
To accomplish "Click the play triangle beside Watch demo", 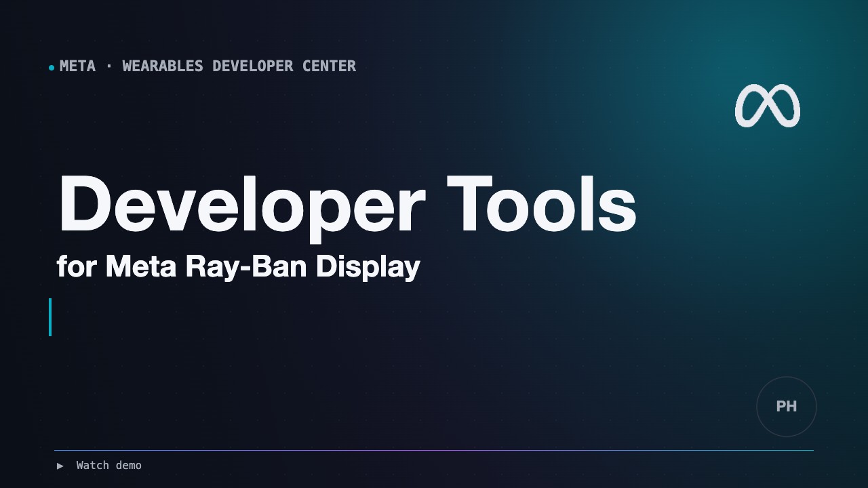I will click(60, 466).
